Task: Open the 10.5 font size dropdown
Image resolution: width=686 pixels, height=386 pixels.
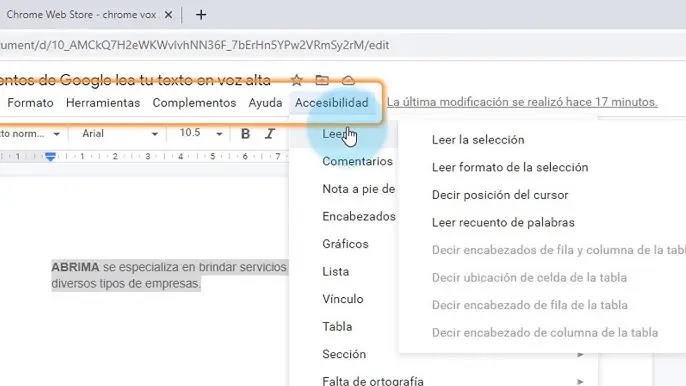Action: click(201, 133)
